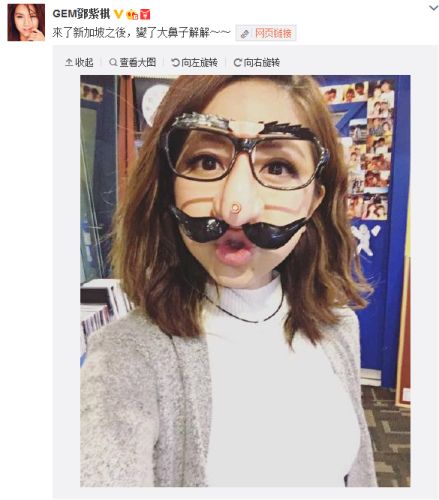The width and height of the screenshot is (439, 500).
Task: Click the magnifier icon for 查看大图
Action: [113, 62]
